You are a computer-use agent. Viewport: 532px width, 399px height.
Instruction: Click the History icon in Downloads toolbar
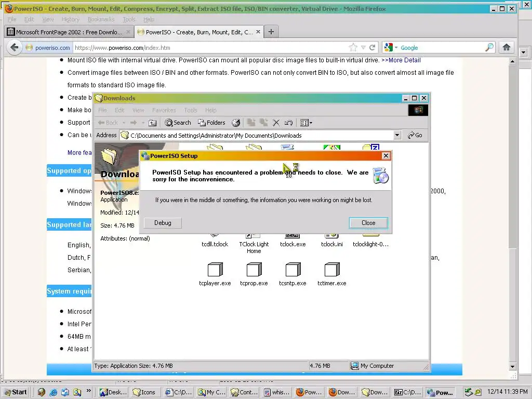(x=236, y=123)
